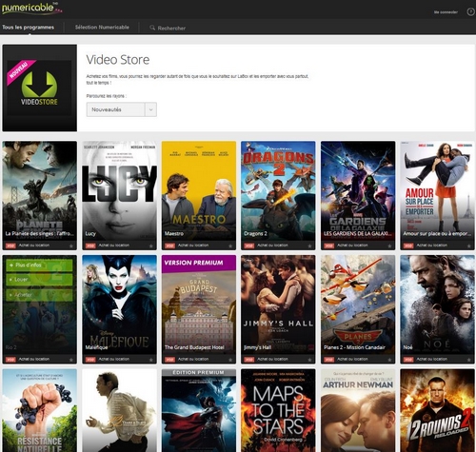Screen dimensions: 476x452
Task: Click the Me connecter link
Action: pos(446,12)
